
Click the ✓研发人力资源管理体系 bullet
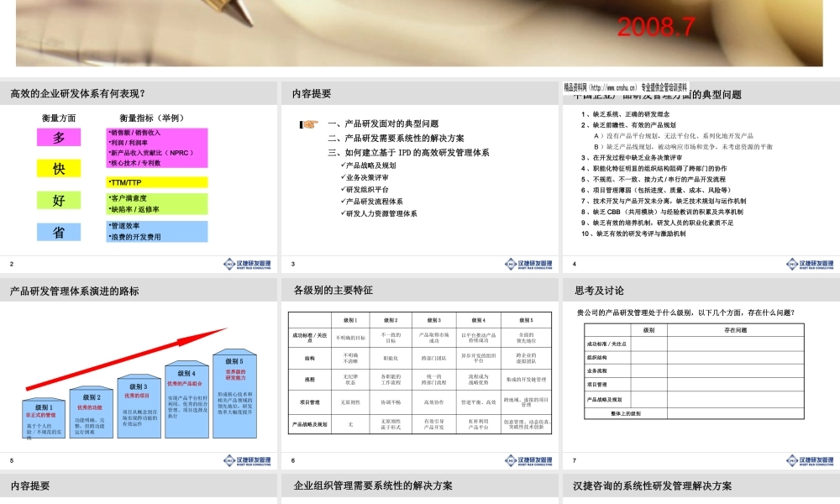click(379, 213)
